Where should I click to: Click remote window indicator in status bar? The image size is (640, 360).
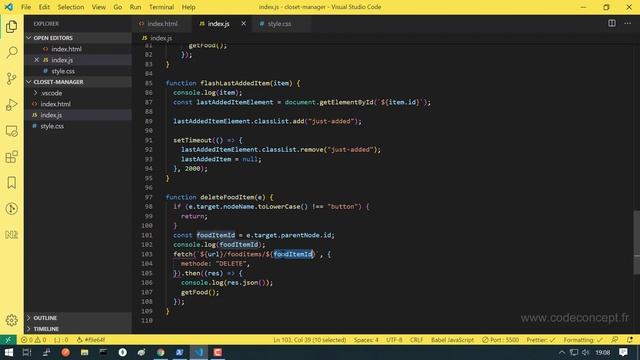8,340
